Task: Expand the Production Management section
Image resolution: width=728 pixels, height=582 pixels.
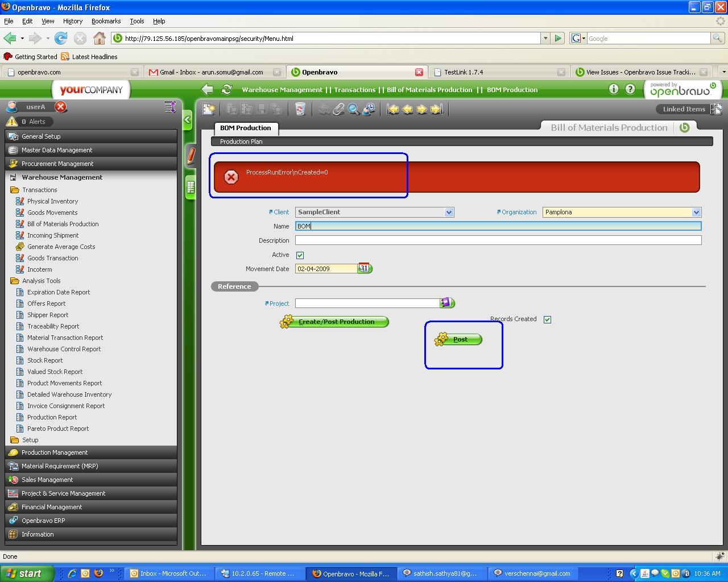Action: pyautogui.click(x=91, y=452)
